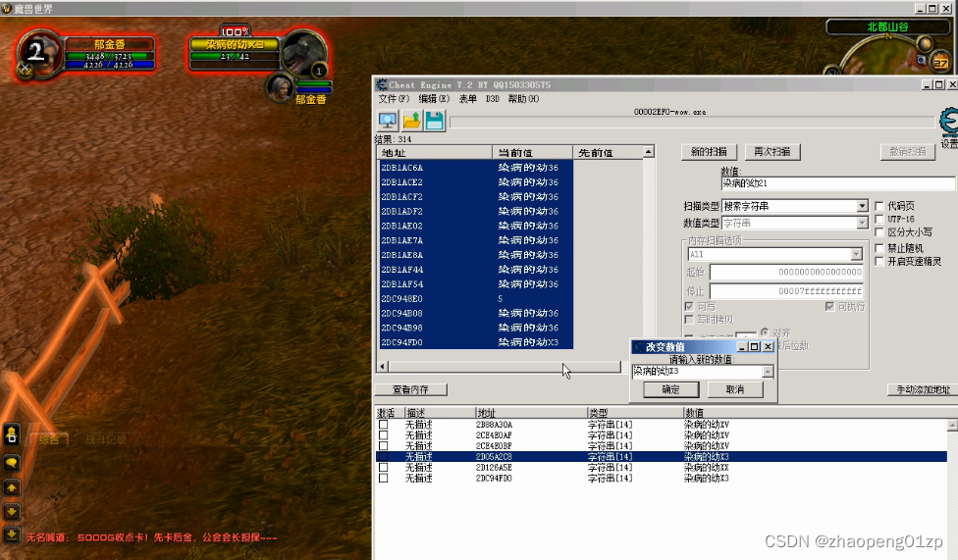The height and width of the screenshot is (560, 958).
Task: Click the address table scroll-up arrow
Action: 952,425
